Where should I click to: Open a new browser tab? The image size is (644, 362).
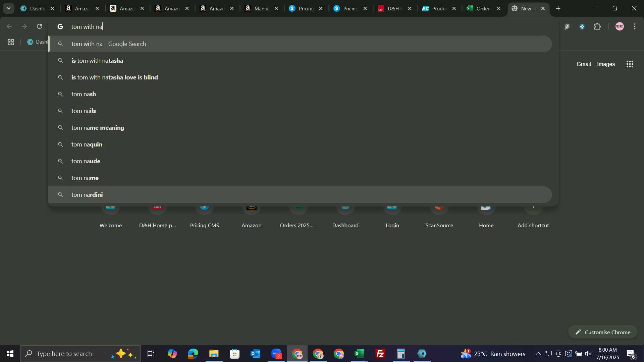pos(558,8)
